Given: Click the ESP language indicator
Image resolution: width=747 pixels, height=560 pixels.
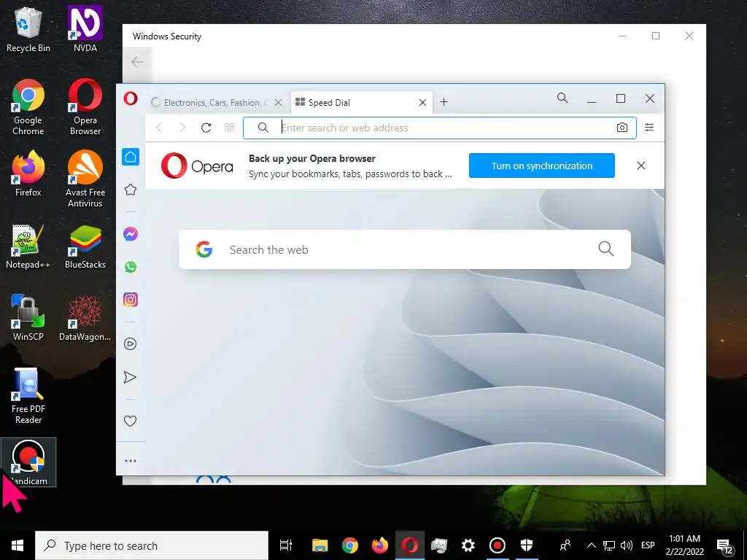Looking at the screenshot, I should point(648,545).
